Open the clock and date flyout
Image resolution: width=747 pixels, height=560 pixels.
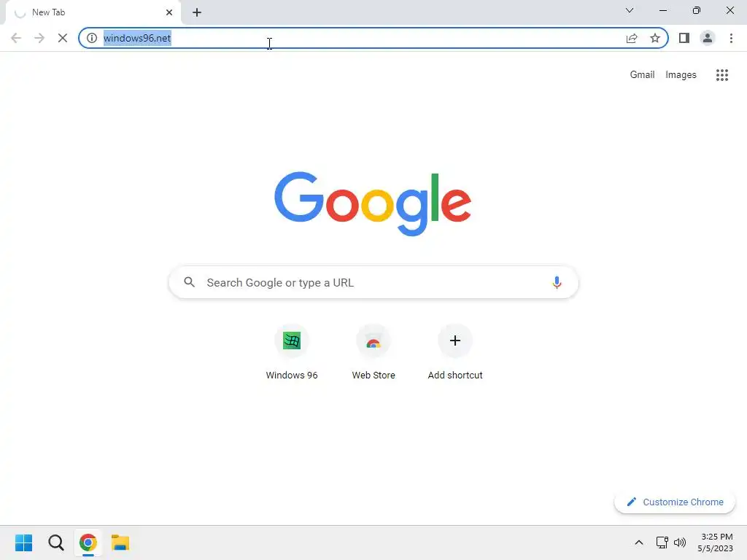715,542
